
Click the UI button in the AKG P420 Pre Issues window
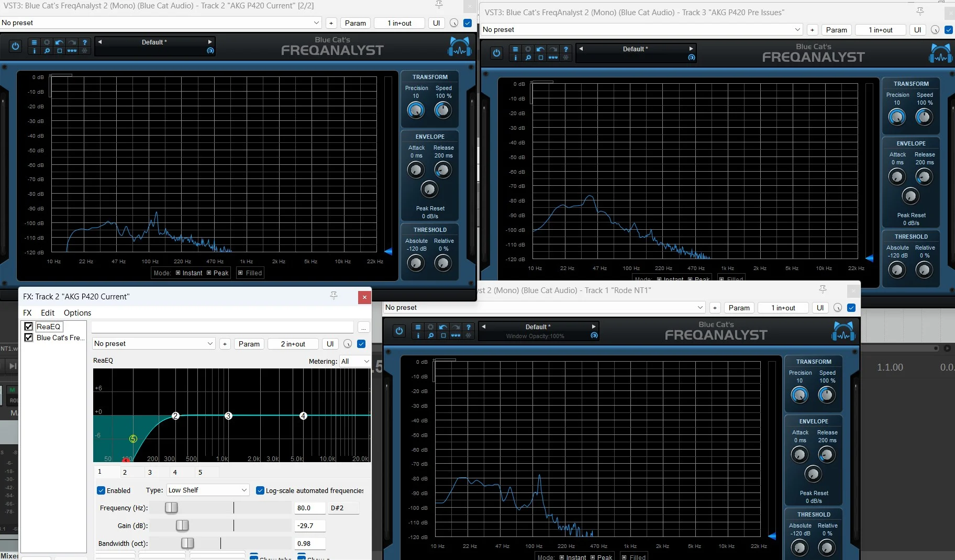tap(917, 30)
